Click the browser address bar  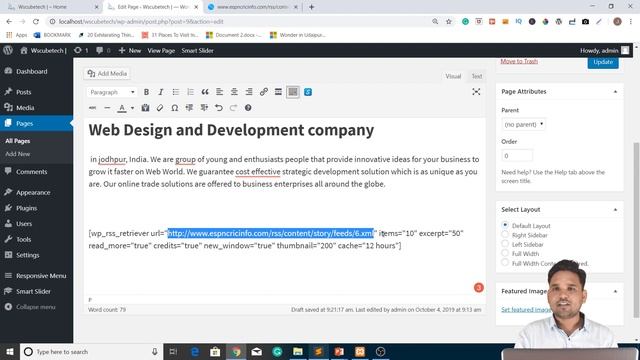241,22
